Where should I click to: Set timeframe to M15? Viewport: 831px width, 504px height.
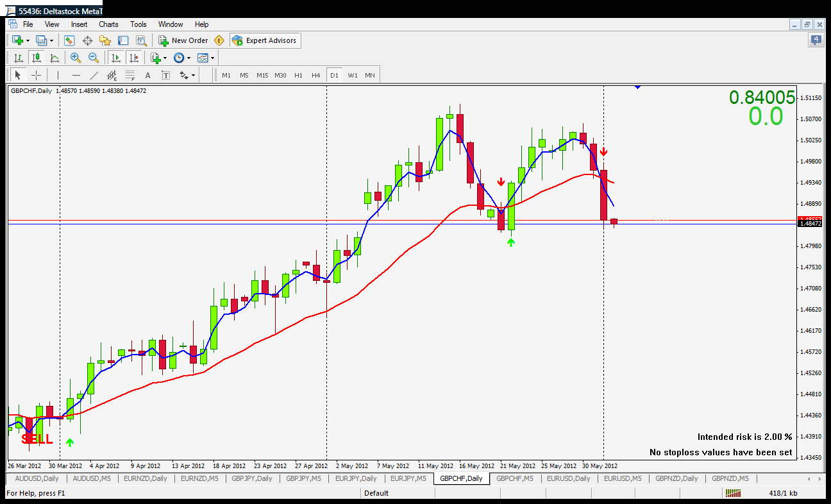tap(262, 75)
